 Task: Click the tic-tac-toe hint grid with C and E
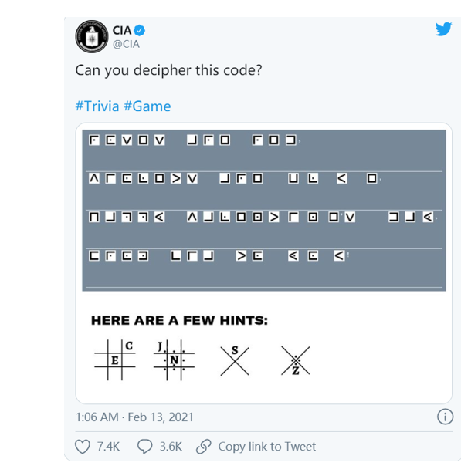pos(115,360)
